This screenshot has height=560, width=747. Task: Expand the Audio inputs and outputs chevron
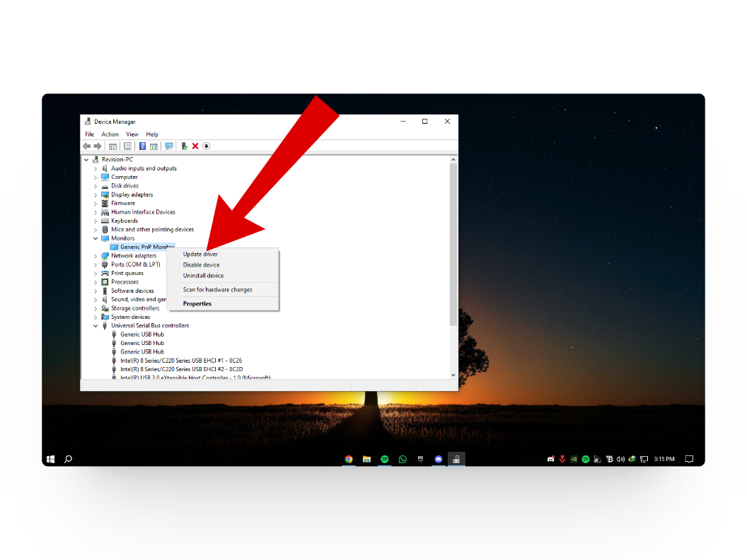(95, 168)
